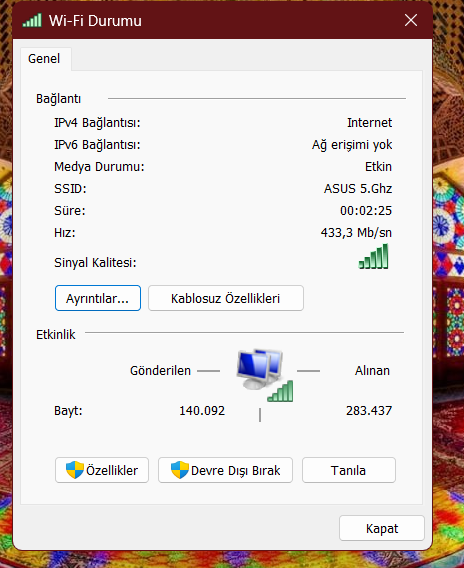Click the Wi-Fi signal icon in title bar
The image size is (464, 568).
[x=32, y=20]
